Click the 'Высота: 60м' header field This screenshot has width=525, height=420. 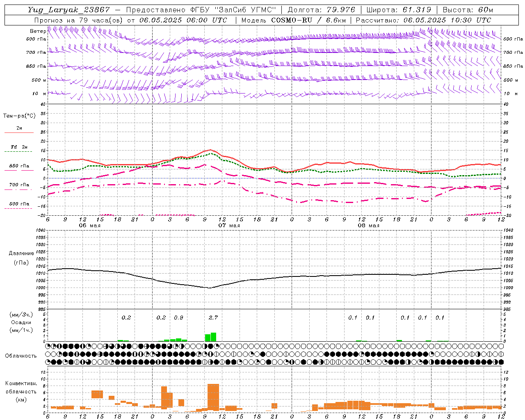pos(468,10)
